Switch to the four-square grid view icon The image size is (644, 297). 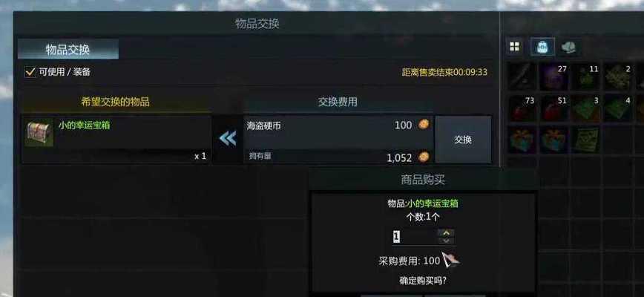pos(514,47)
